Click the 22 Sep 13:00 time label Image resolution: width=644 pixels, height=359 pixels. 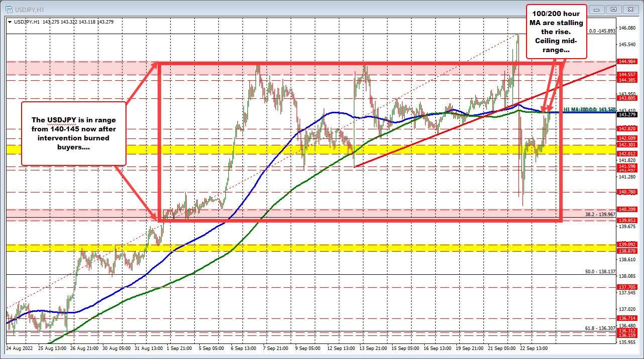(535, 347)
